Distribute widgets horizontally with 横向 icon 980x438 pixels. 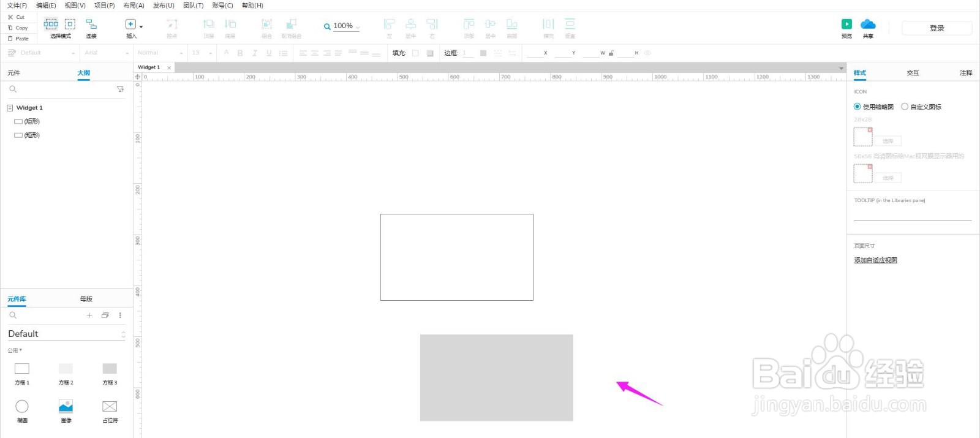click(548, 24)
